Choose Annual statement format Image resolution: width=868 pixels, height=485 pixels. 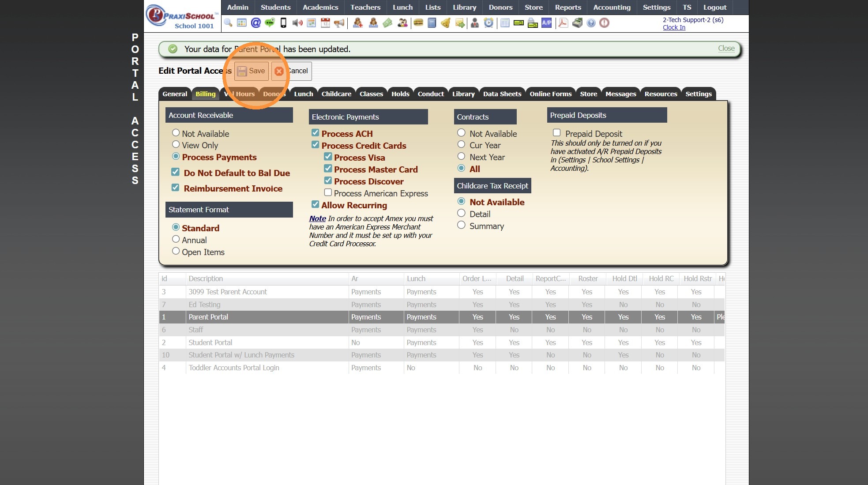(176, 239)
